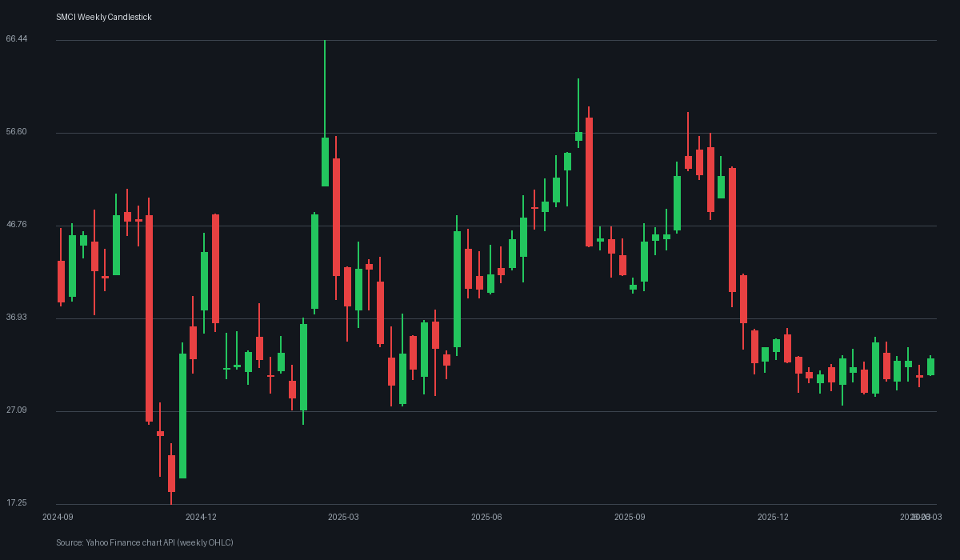Click the 66.44 price label on y-axis
The width and height of the screenshot is (960, 560).
pos(17,39)
